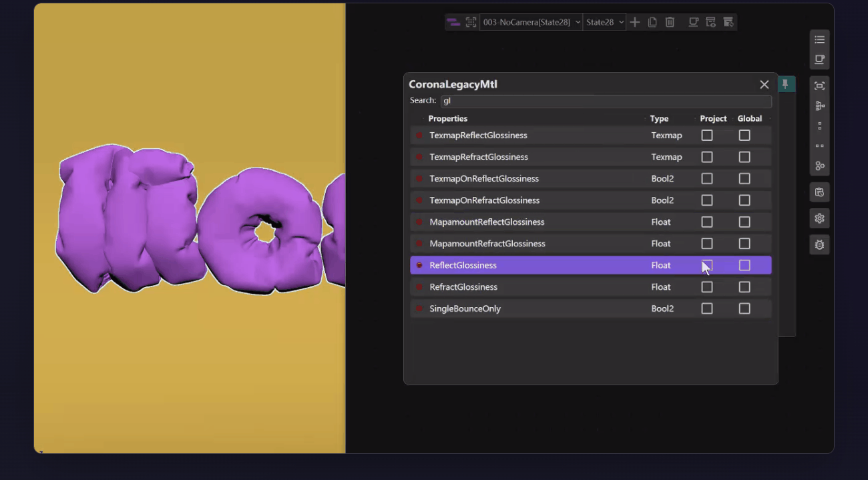Image resolution: width=868 pixels, height=480 pixels.
Task: Click the hierarchy tree icon in the sidebar
Action: pyautogui.click(x=819, y=105)
